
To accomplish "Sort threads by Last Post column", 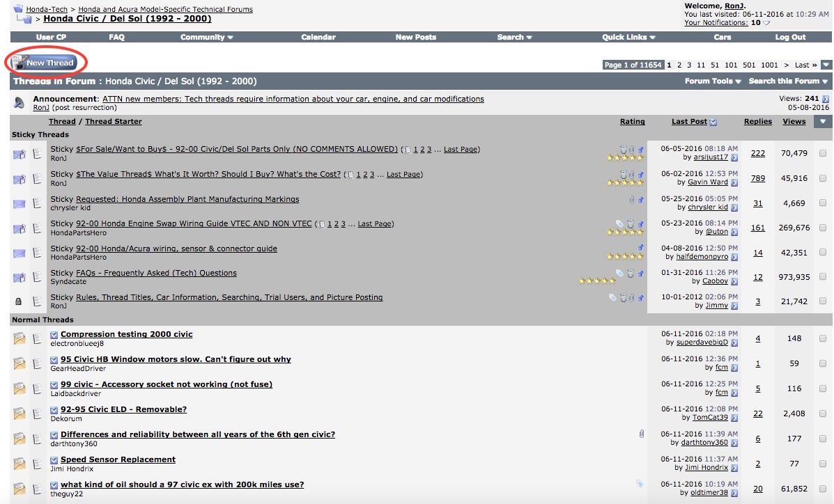I will tap(689, 121).
